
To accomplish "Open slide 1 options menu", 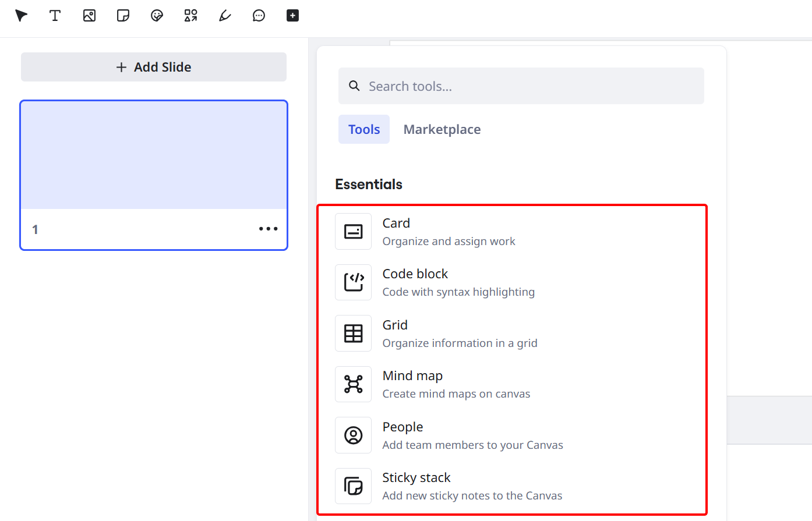I will [x=268, y=229].
